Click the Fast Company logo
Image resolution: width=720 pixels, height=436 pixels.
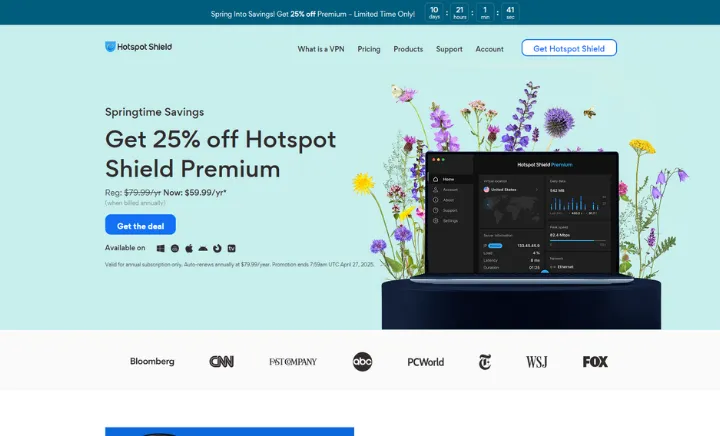pos(293,362)
